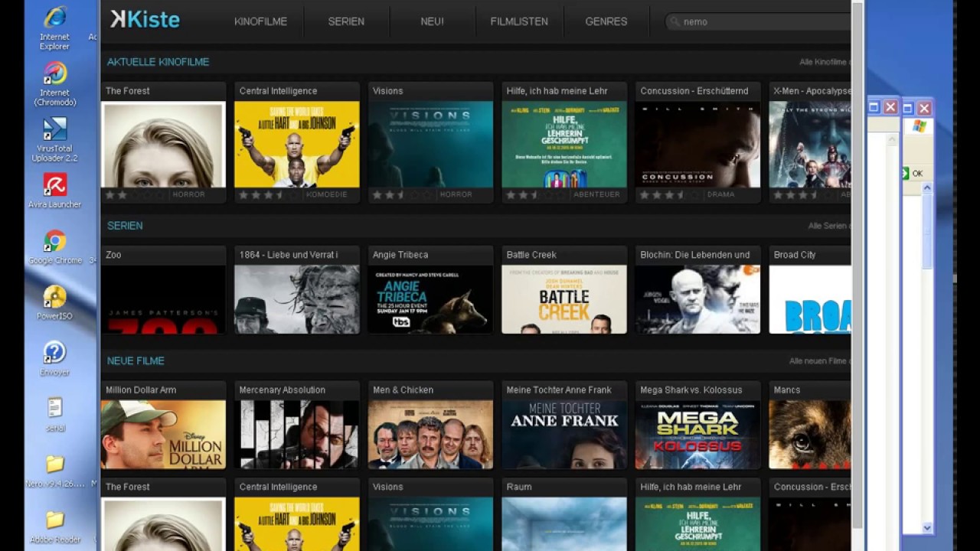Open the GENRES navigation item
This screenshot has height=551, width=980.
(x=606, y=21)
